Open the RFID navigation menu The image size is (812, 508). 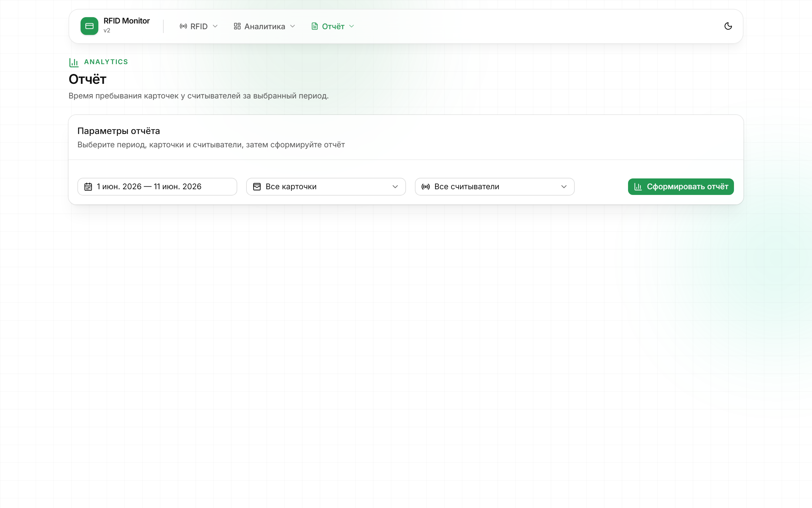point(199,26)
